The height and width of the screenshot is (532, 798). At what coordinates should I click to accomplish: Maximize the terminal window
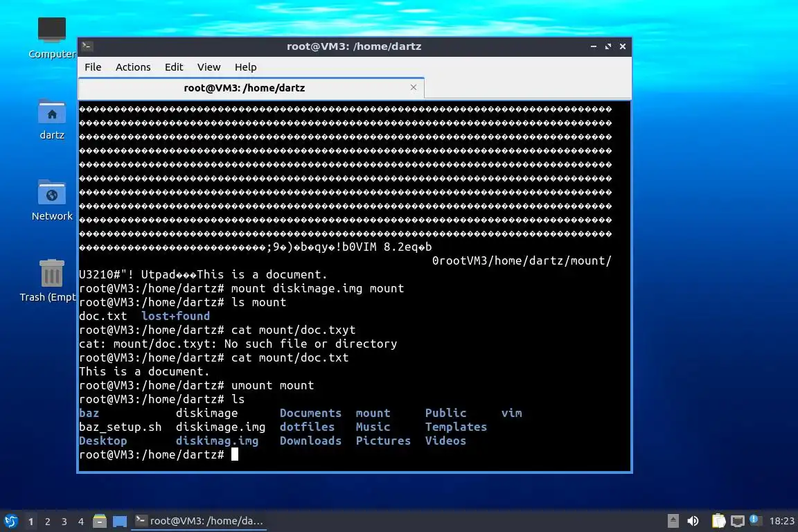tap(608, 46)
